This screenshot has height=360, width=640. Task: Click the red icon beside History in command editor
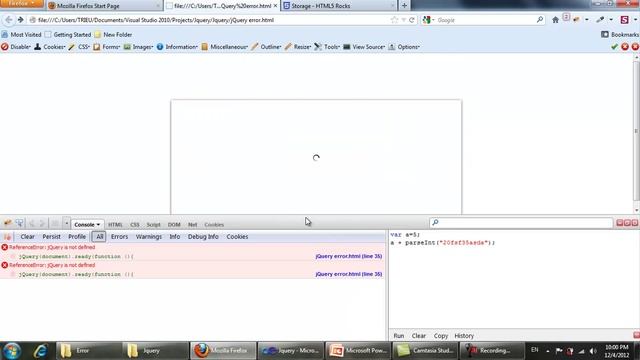(636, 336)
